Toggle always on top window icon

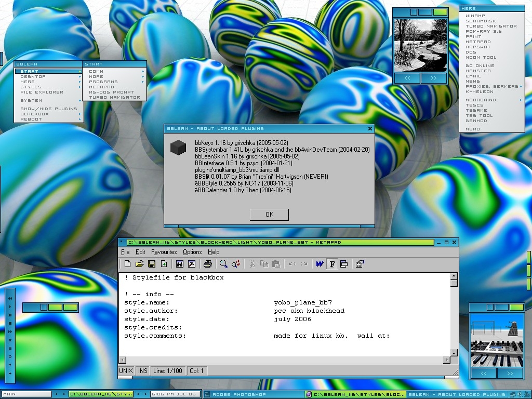[344, 264]
